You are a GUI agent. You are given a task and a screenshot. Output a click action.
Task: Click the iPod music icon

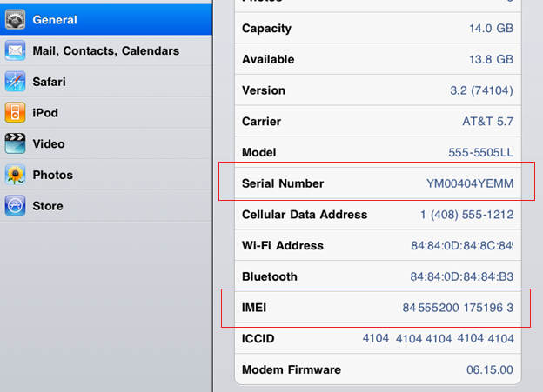coord(15,113)
